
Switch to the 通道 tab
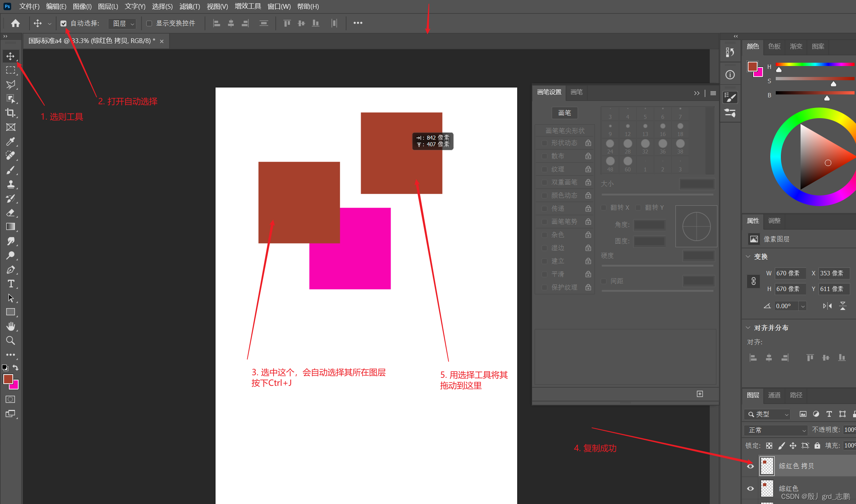point(774,395)
